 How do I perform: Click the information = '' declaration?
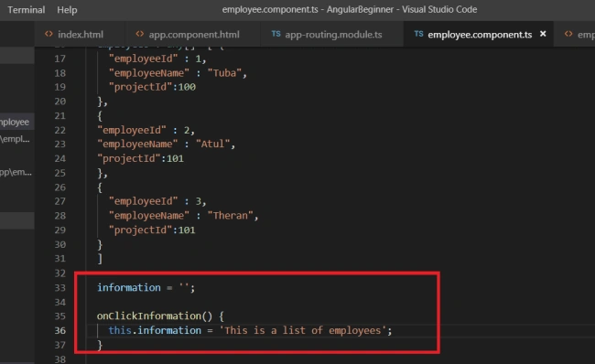(x=146, y=288)
